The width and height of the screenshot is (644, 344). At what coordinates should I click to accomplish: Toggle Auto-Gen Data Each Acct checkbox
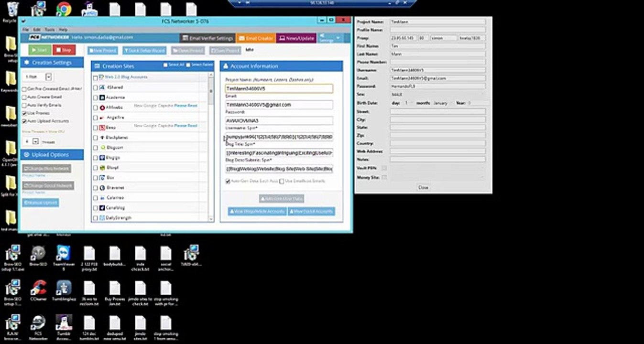point(228,182)
